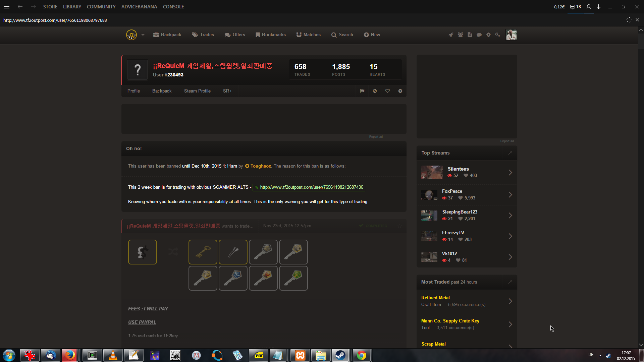Image resolution: width=644 pixels, height=362 pixels.
Task: Open dropdown arrow beside Outpost logo
Action: pos(143,35)
